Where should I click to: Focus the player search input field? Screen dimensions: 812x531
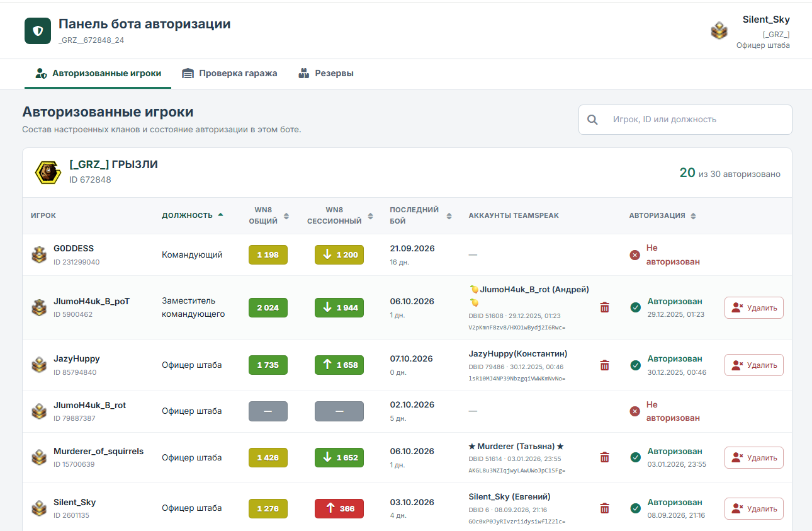[685, 120]
